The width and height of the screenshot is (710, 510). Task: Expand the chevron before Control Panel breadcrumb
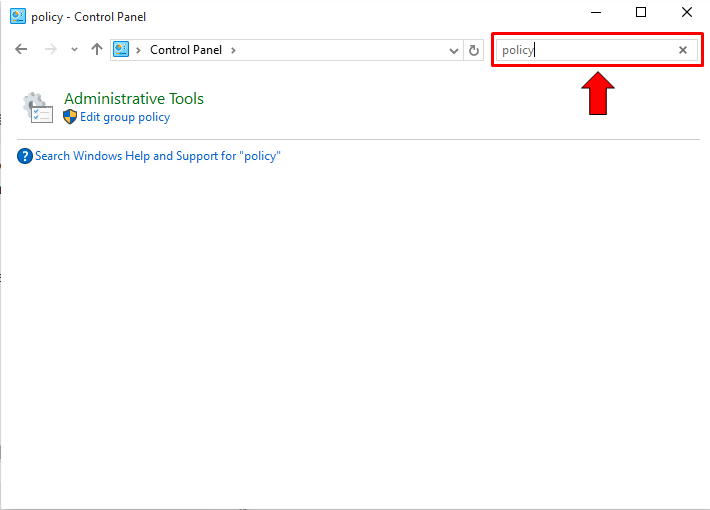pos(139,50)
